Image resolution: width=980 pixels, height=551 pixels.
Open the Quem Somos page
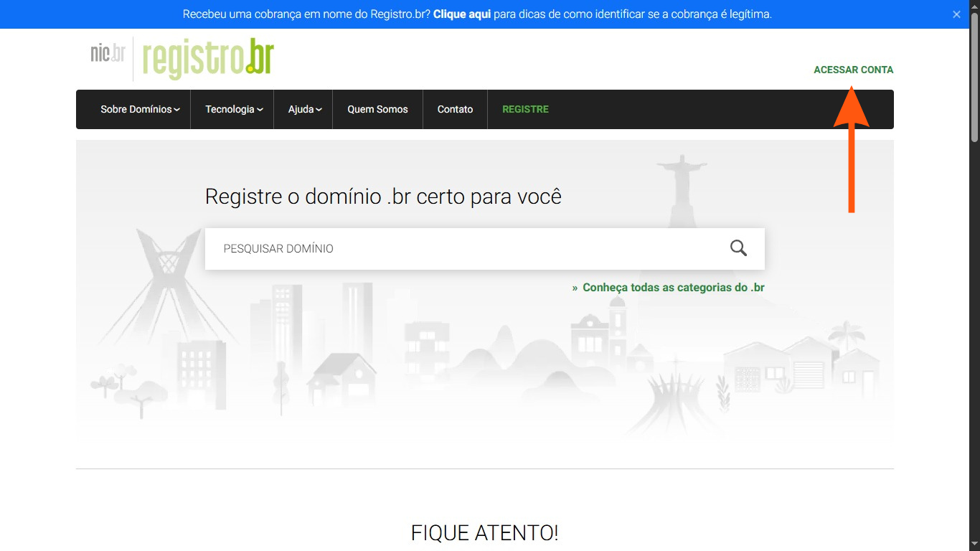pyautogui.click(x=377, y=109)
